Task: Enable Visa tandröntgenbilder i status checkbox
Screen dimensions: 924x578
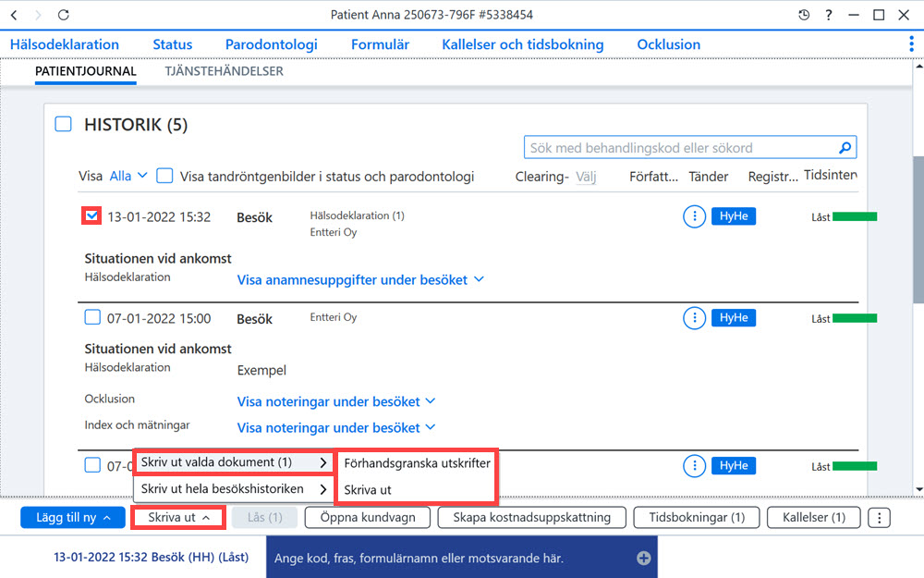Action: pyautogui.click(x=164, y=176)
